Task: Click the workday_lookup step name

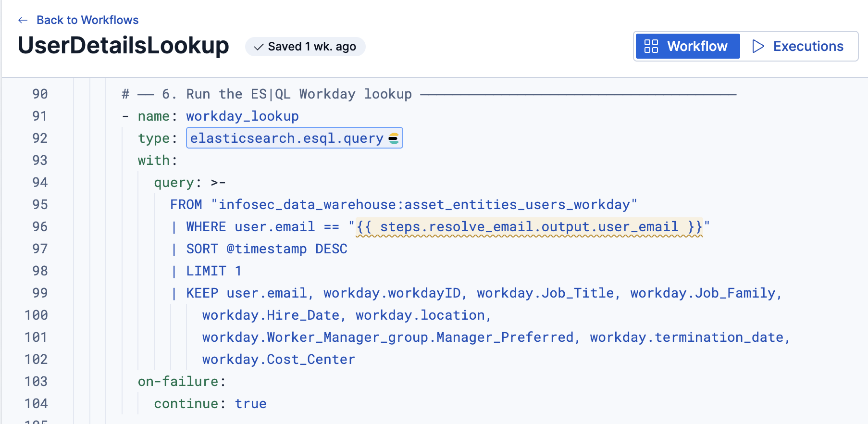Action: [242, 116]
